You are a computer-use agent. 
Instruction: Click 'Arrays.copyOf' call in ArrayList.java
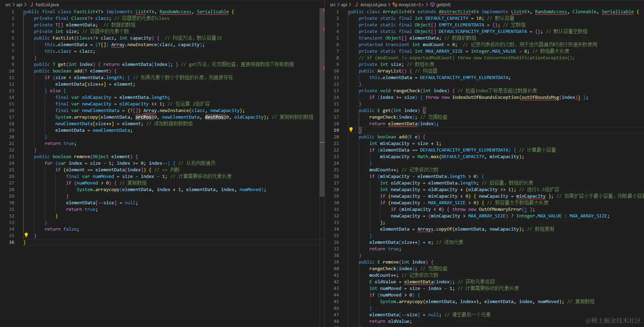434,229
